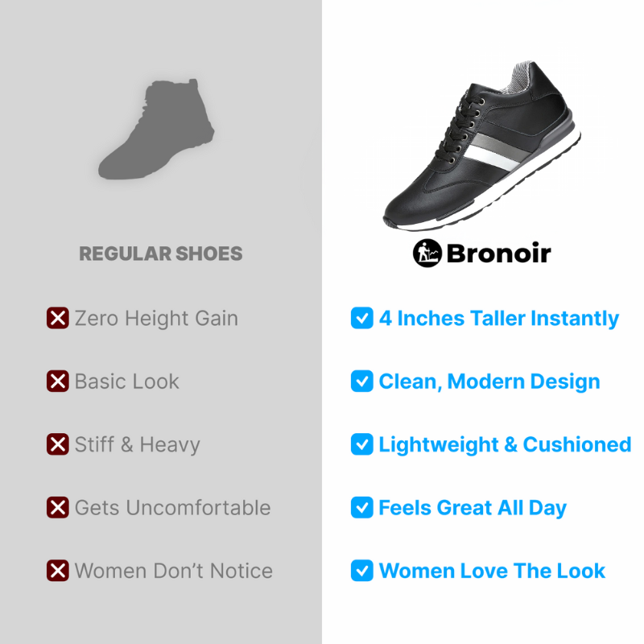Click the Lightweight & Cushioned text
Viewport: 644px width, 644px height.
point(505,445)
